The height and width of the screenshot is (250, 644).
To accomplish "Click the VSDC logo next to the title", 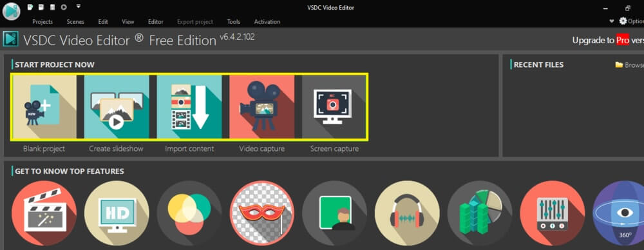I will pyautogui.click(x=11, y=39).
